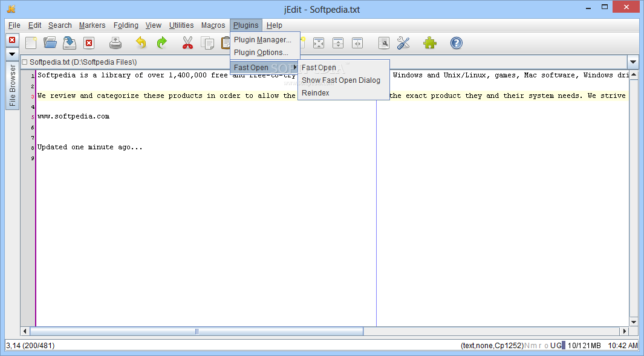The image size is (644, 356).
Task: Click line number 5 in the gutter
Action: [x=33, y=117]
